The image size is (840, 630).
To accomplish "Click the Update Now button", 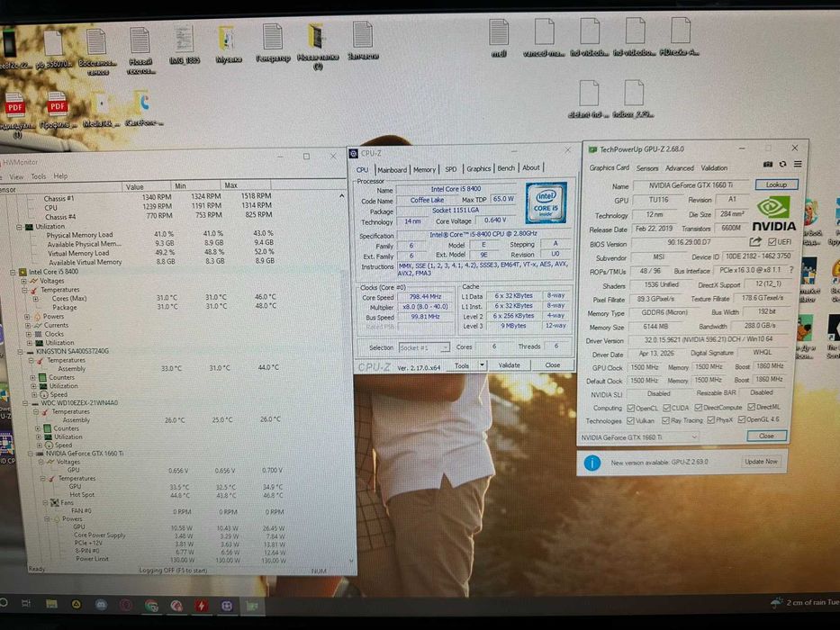I will pyautogui.click(x=761, y=461).
